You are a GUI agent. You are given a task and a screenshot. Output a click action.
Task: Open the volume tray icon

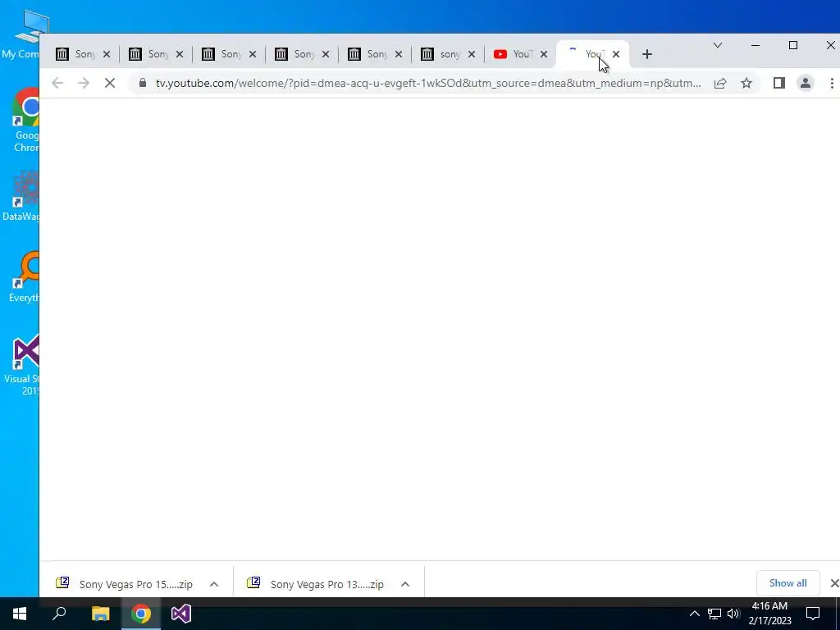[x=733, y=614]
